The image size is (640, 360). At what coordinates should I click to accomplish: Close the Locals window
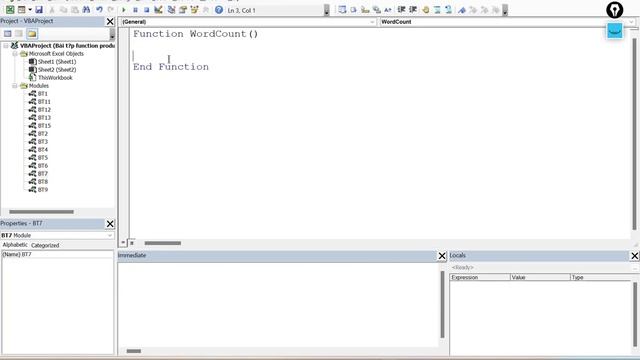[635, 256]
